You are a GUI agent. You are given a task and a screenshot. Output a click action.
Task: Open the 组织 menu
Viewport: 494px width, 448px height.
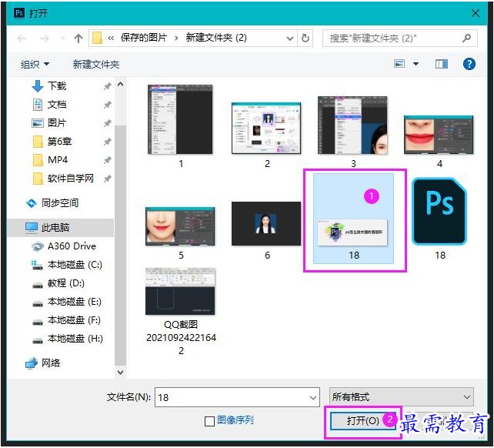tap(35, 65)
